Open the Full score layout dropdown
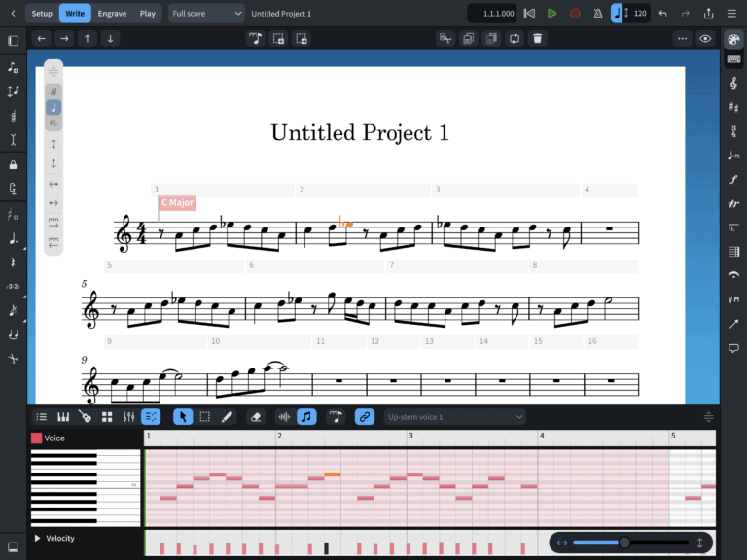 tap(207, 14)
